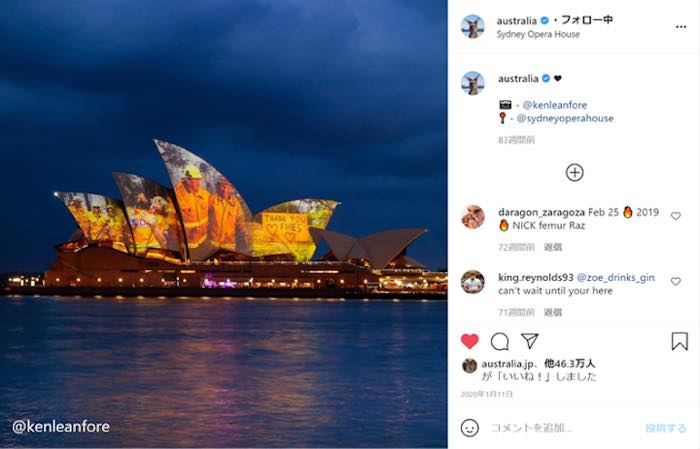Open Sydney Opera House location link

(538, 34)
